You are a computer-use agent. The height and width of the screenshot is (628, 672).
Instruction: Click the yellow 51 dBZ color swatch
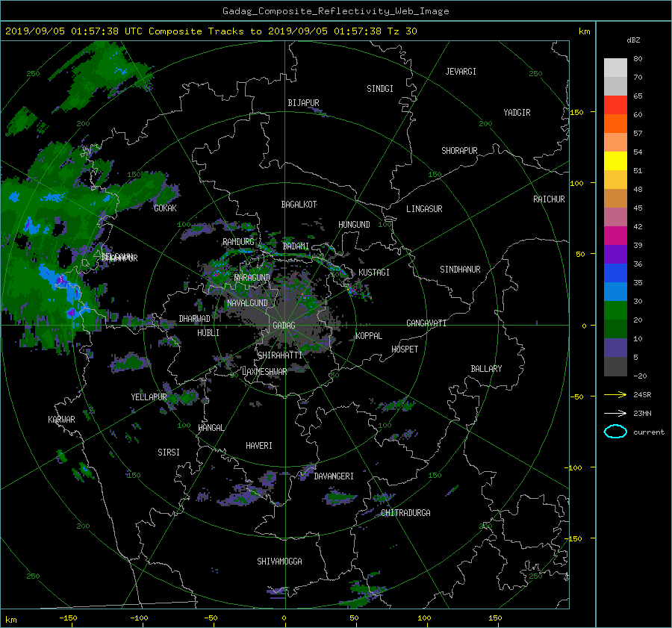(615, 161)
